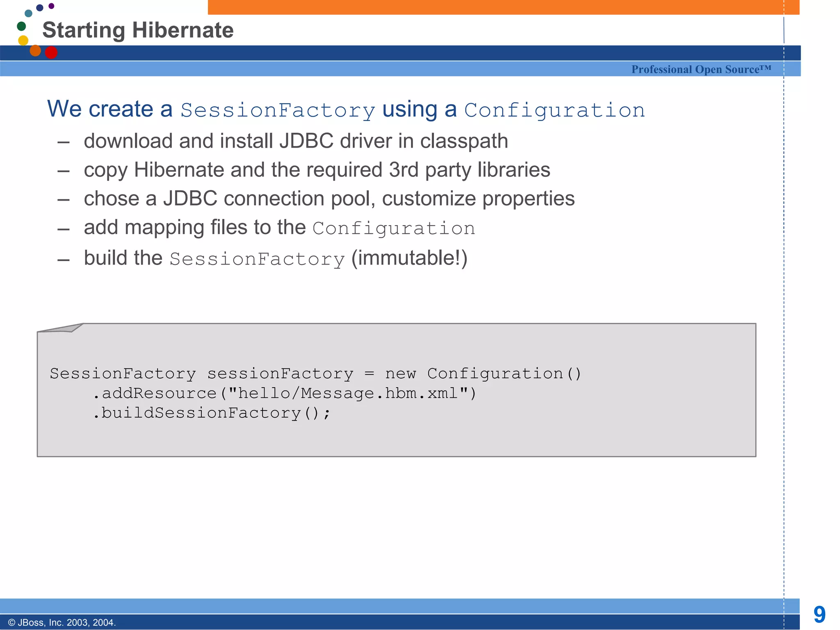Click the 'copy Hibernate' bullet line
840x630 pixels.
point(317,170)
